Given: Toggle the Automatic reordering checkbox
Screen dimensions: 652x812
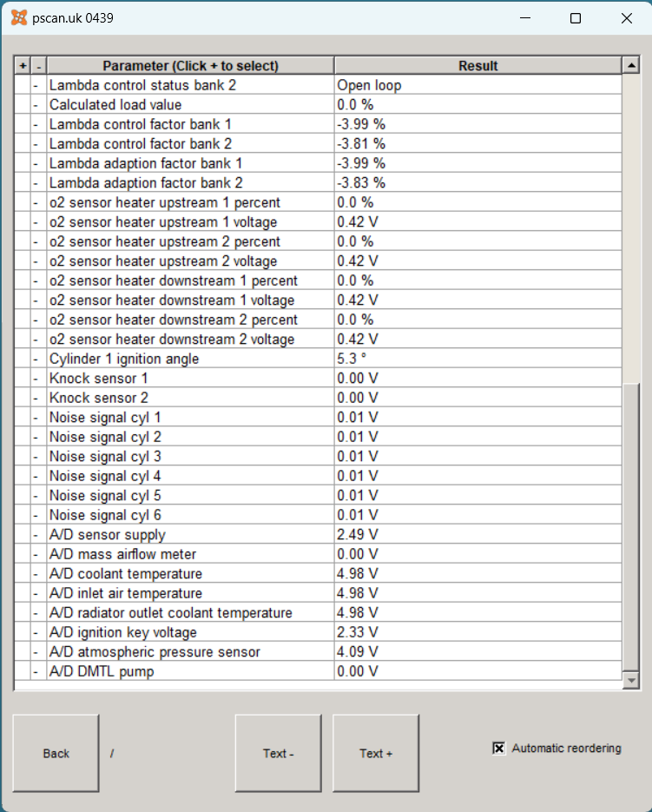Looking at the screenshot, I should 498,749.
